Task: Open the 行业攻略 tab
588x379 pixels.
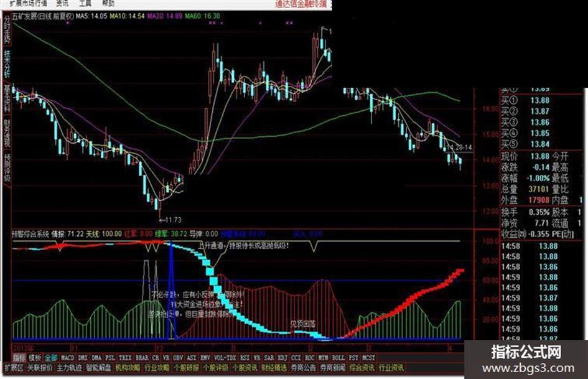Action: point(157,368)
